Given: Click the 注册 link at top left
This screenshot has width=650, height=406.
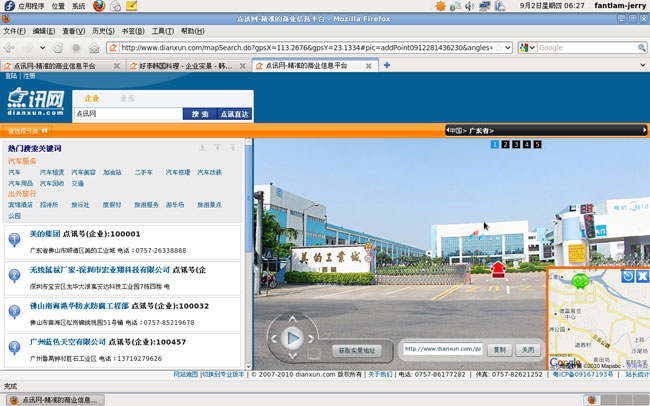Looking at the screenshot, I should click(29, 76).
